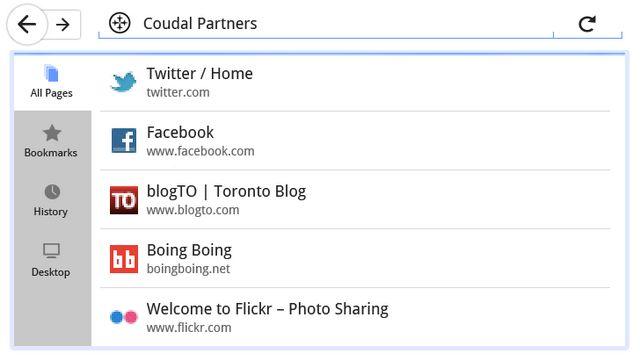Click the www.flickr.com address text
640x361 pixels.
189,328
